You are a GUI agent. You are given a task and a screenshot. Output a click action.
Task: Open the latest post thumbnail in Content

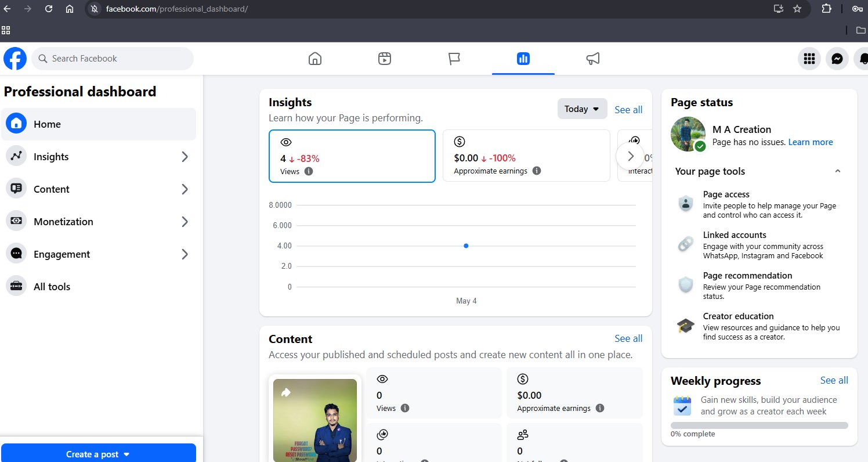click(315, 420)
